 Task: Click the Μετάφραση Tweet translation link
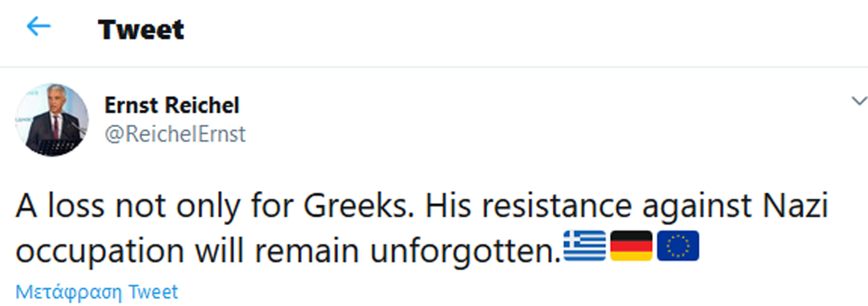pos(97,292)
